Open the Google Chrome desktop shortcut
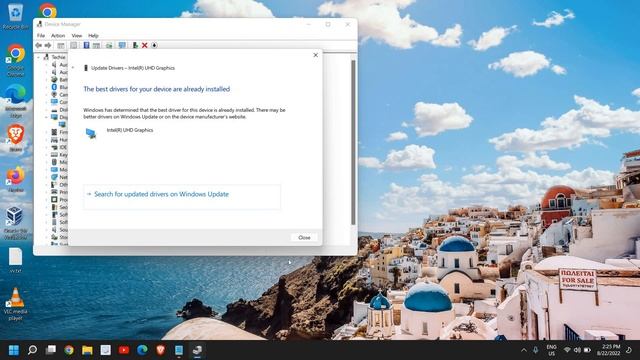Viewport: 640px width, 360px height. point(16,61)
